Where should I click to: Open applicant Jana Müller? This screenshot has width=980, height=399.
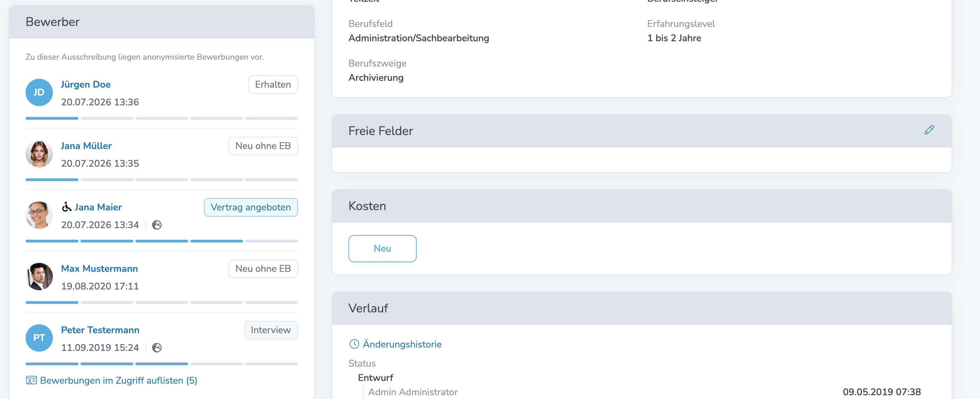pyautogui.click(x=86, y=146)
